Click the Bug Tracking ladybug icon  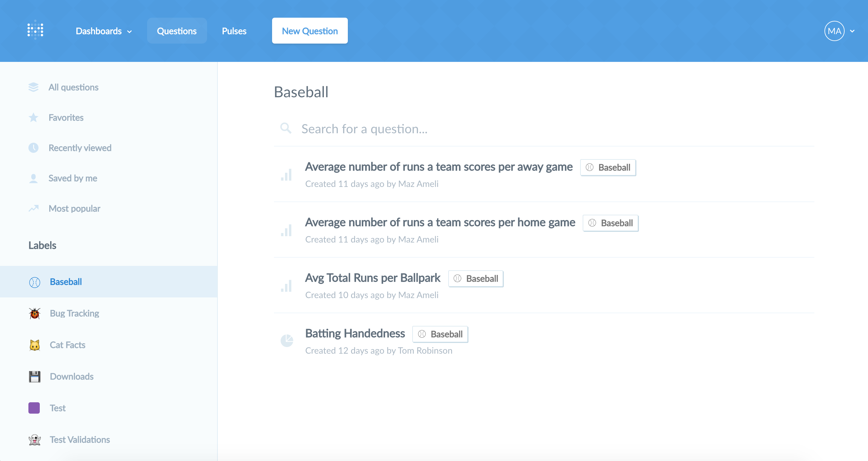click(34, 314)
